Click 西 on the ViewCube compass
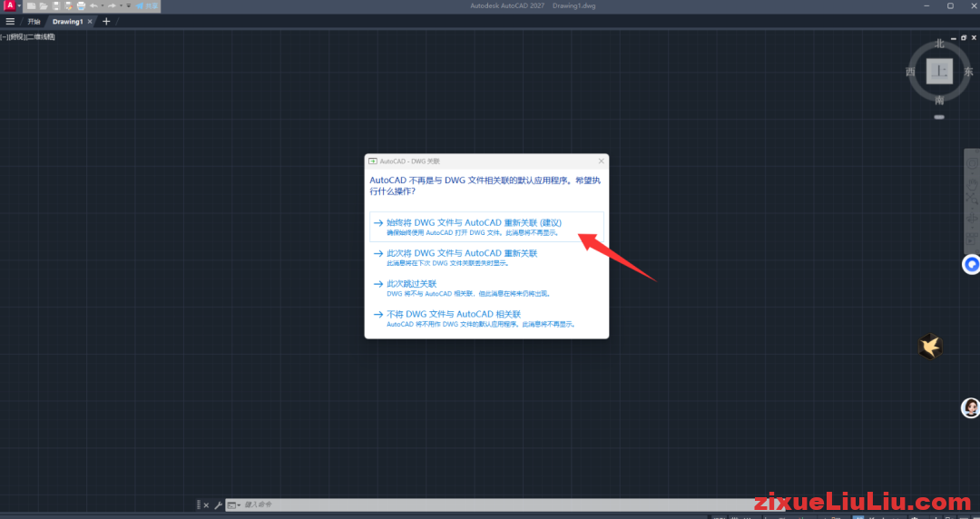This screenshot has height=519, width=980. click(x=910, y=72)
